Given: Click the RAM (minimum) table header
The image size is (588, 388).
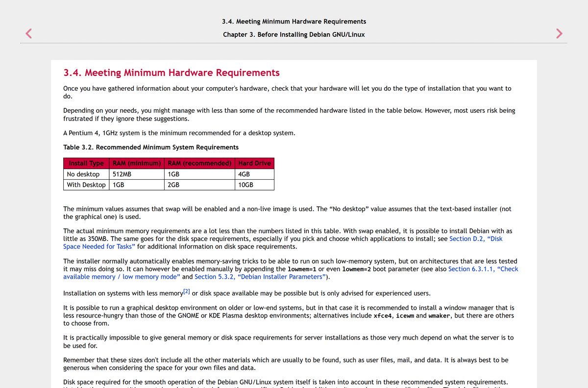Looking at the screenshot, I should tap(137, 163).
